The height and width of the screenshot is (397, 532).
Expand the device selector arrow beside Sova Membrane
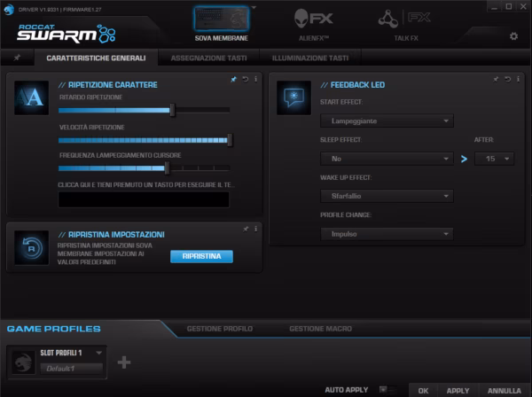point(254,7)
